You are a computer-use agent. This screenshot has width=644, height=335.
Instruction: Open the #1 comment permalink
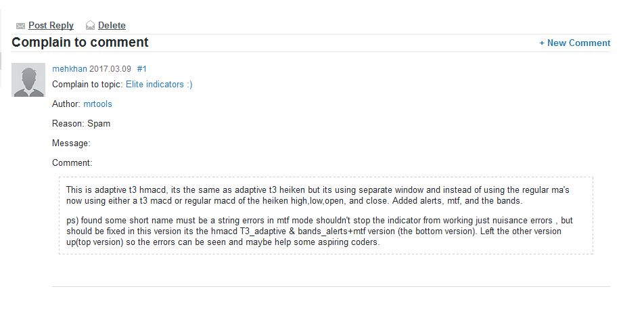[142, 69]
